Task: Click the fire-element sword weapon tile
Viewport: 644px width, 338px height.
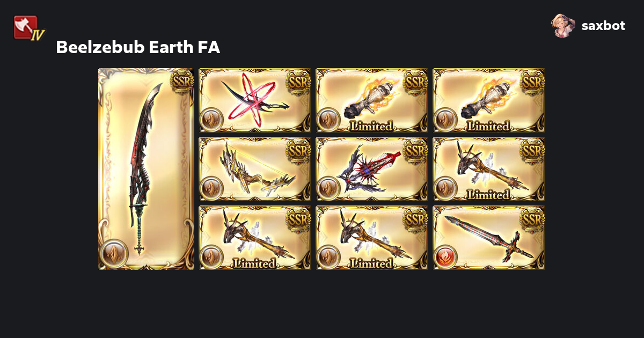Action: pos(489,238)
